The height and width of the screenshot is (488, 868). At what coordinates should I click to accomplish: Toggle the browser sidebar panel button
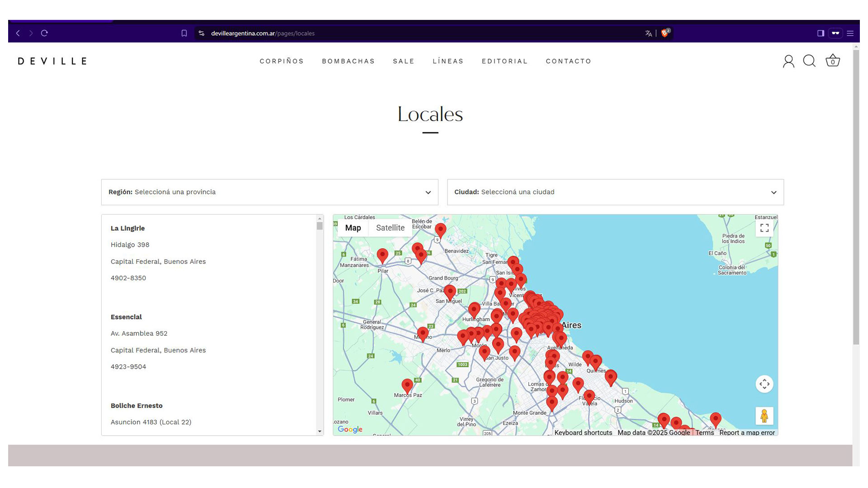(821, 33)
